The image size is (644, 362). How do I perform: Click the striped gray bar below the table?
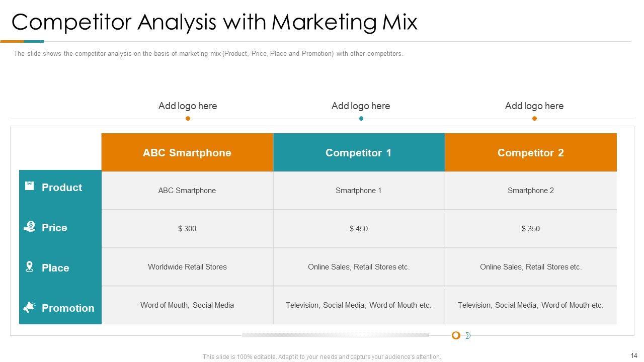pos(335,335)
